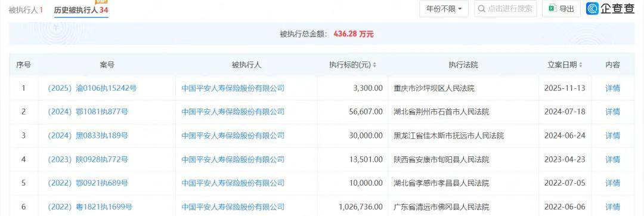644x216 pixels.
Task: Click the 2024-06-24 filing date
Action: (x=565, y=135)
